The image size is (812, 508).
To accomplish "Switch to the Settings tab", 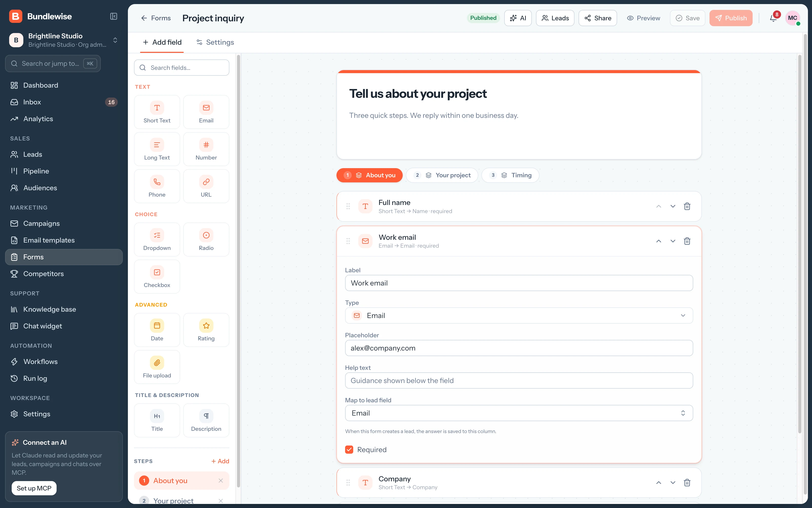I will pos(215,42).
